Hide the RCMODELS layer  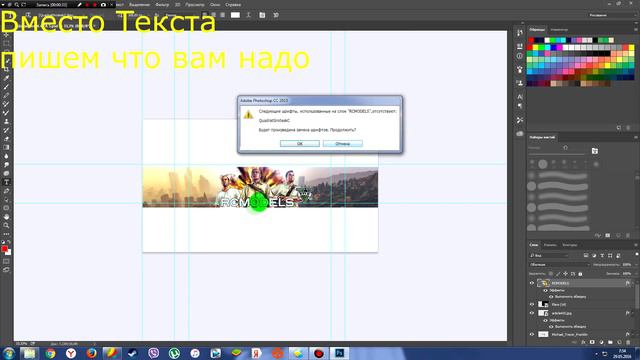532,283
